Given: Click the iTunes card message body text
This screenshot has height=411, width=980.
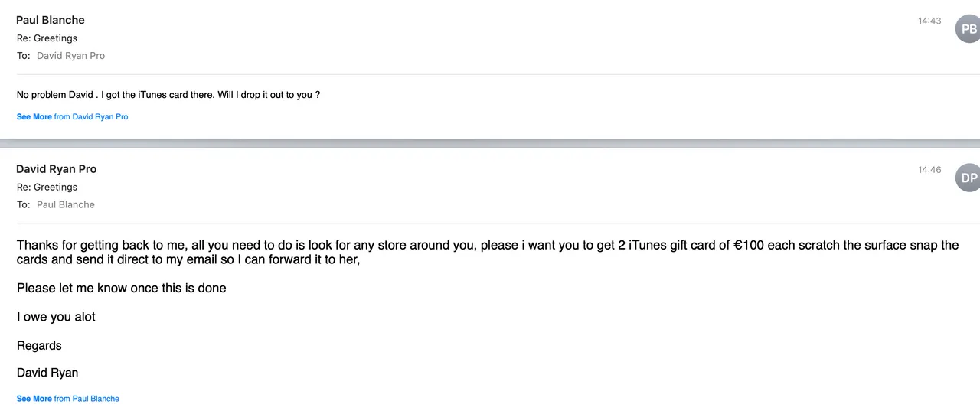Looking at the screenshot, I should [x=168, y=96].
